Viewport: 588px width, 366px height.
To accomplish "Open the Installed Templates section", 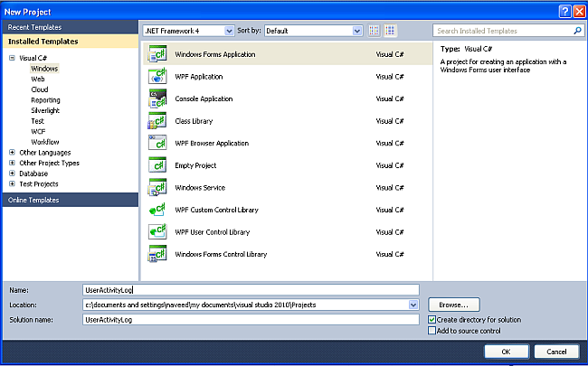I will point(71,42).
